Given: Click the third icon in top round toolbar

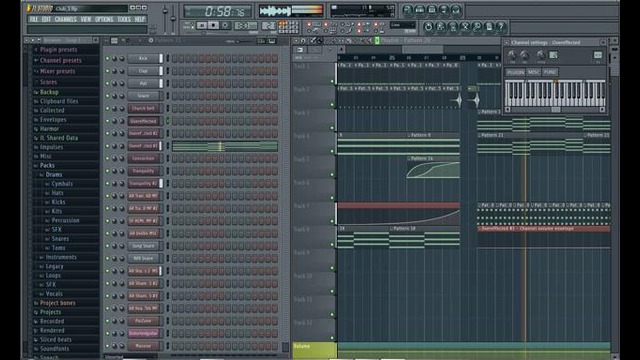Looking at the screenshot, I should [432, 10].
